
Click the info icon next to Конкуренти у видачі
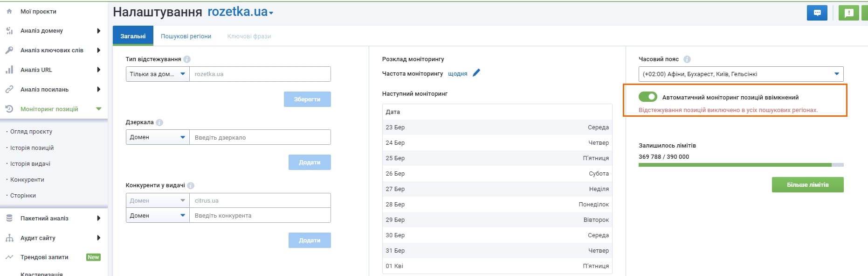point(191,185)
